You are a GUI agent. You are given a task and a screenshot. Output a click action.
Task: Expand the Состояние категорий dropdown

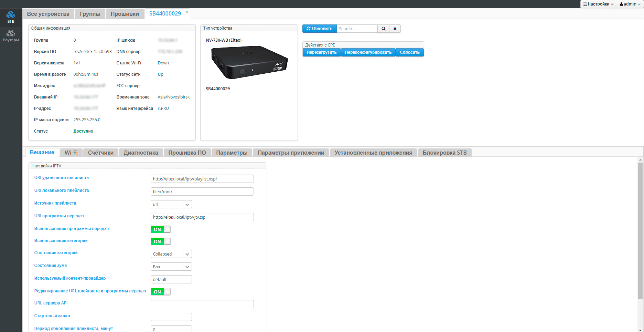[x=171, y=254]
